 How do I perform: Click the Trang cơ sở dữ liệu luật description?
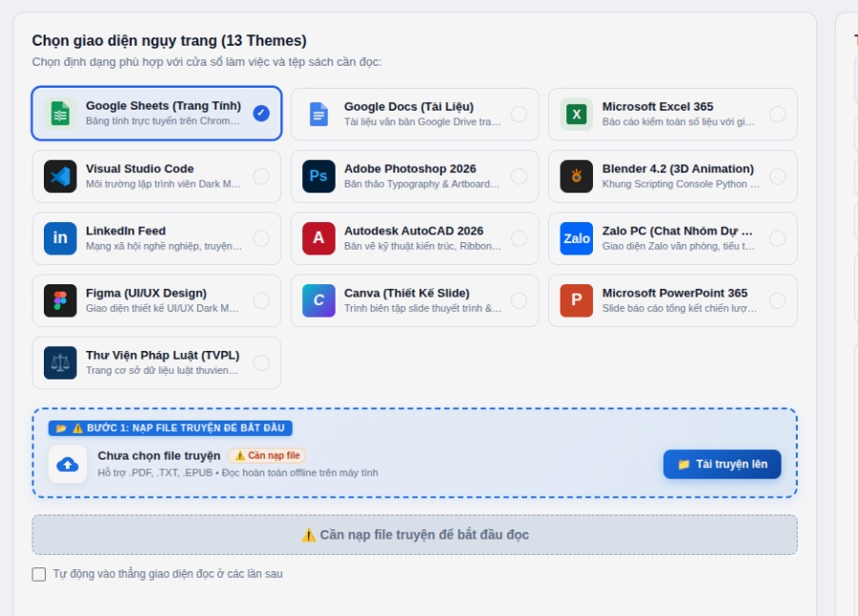click(x=162, y=371)
